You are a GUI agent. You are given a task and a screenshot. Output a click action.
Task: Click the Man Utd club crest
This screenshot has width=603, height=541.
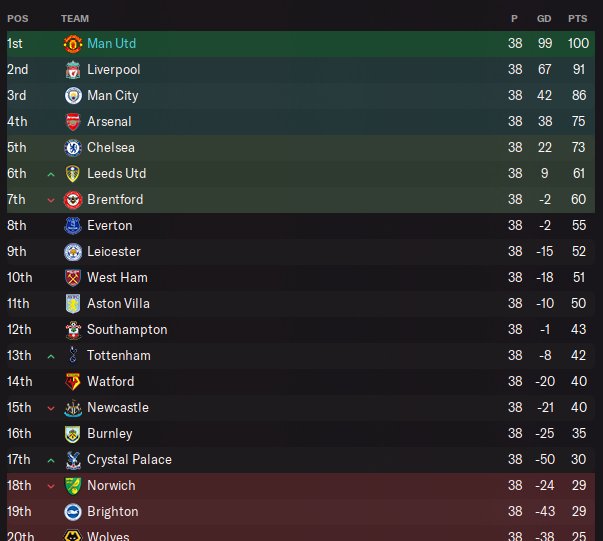73,44
